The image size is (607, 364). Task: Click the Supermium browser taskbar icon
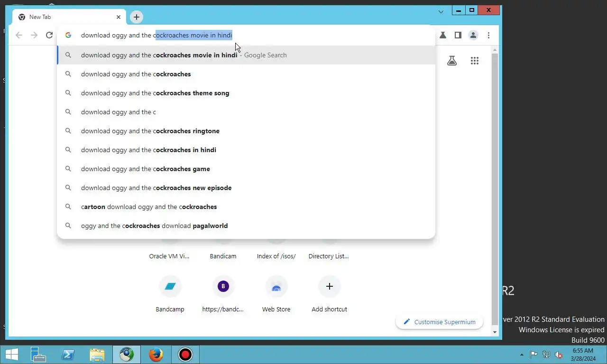(x=126, y=355)
